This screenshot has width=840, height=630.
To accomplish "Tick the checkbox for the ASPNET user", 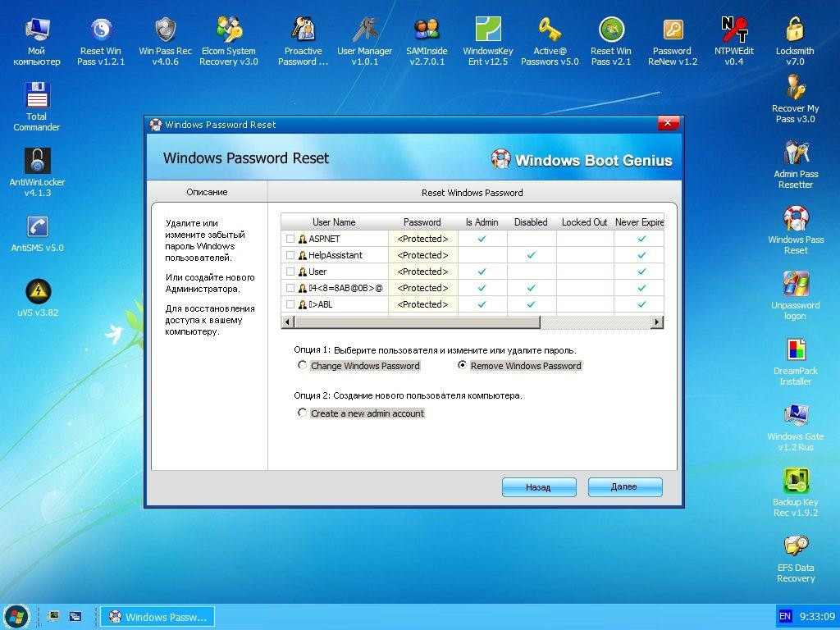I will [x=290, y=239].
